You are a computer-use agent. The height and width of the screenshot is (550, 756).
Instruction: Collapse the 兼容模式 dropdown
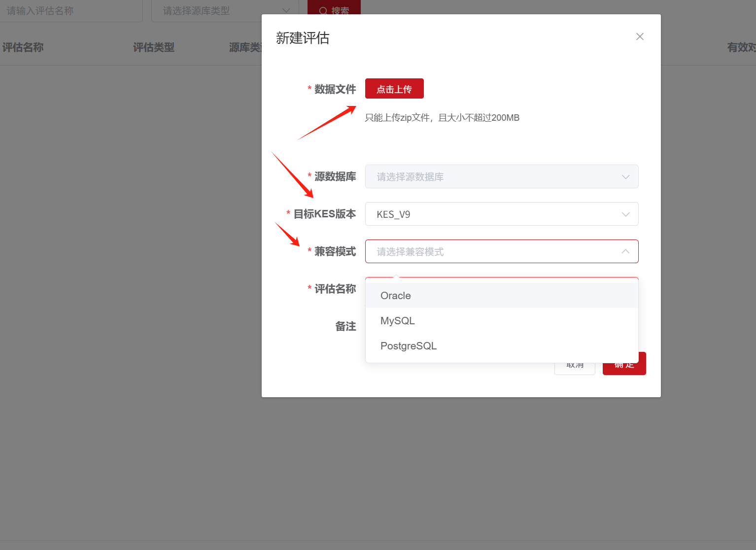502,251
